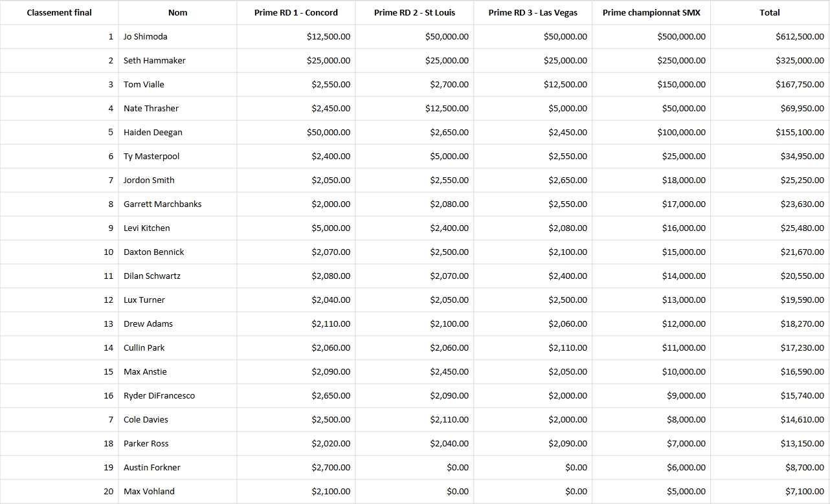
Task: Click Haiden Deegan's $50,000.00 Concord cell
Action: (x=296, y=132)
